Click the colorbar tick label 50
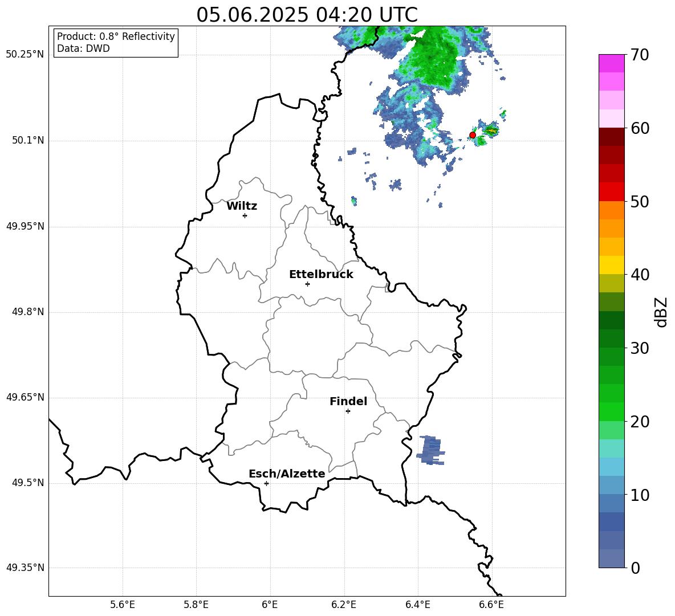675x616 pixels. 640,201
